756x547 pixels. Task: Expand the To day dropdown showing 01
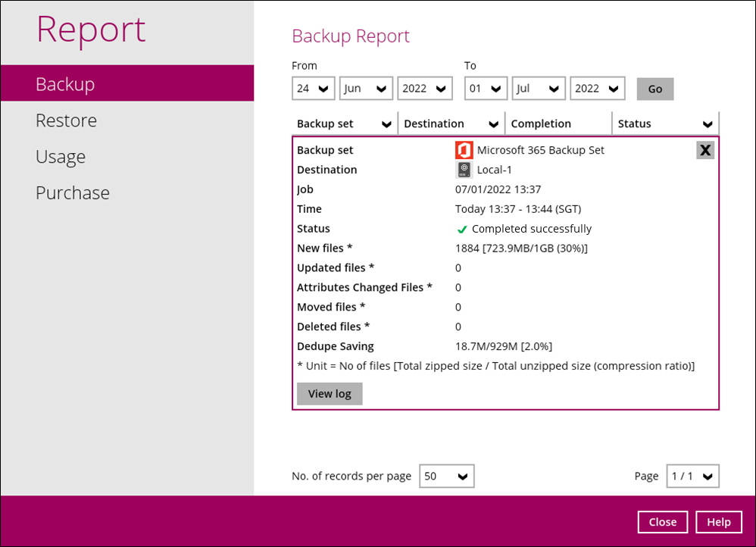tap(486, 89)
